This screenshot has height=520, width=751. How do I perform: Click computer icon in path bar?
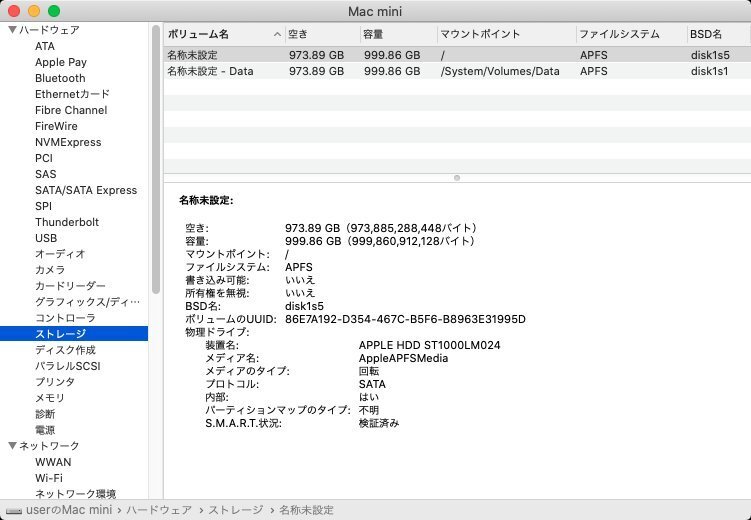pyautogui.click(x=14, y=510)
